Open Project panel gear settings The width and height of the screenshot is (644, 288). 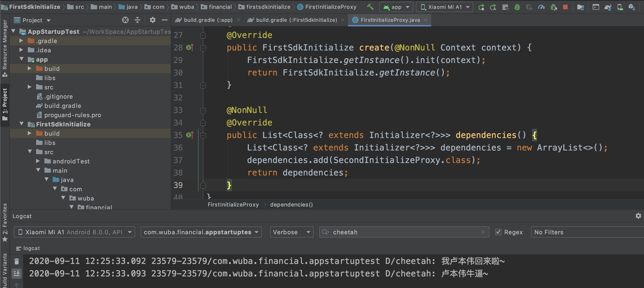coord(152,20)
